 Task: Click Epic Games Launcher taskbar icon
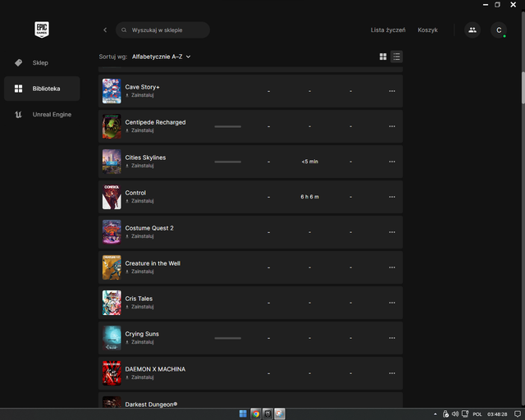coord(267,414)
